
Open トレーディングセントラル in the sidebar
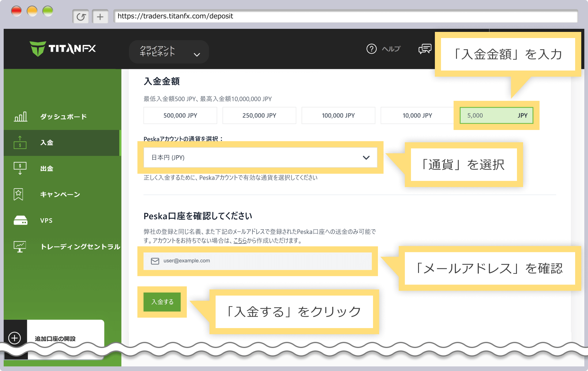point(81,247)
